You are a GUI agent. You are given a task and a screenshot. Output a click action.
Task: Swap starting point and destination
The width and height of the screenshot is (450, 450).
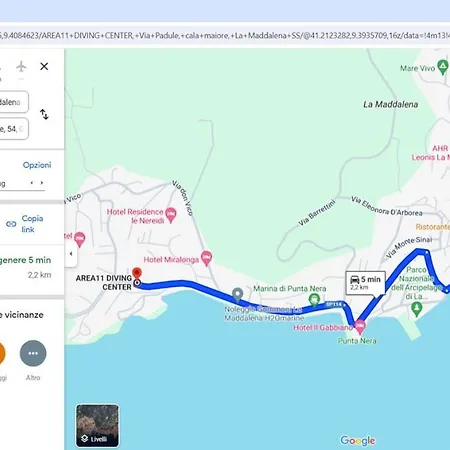coord(44,114)
